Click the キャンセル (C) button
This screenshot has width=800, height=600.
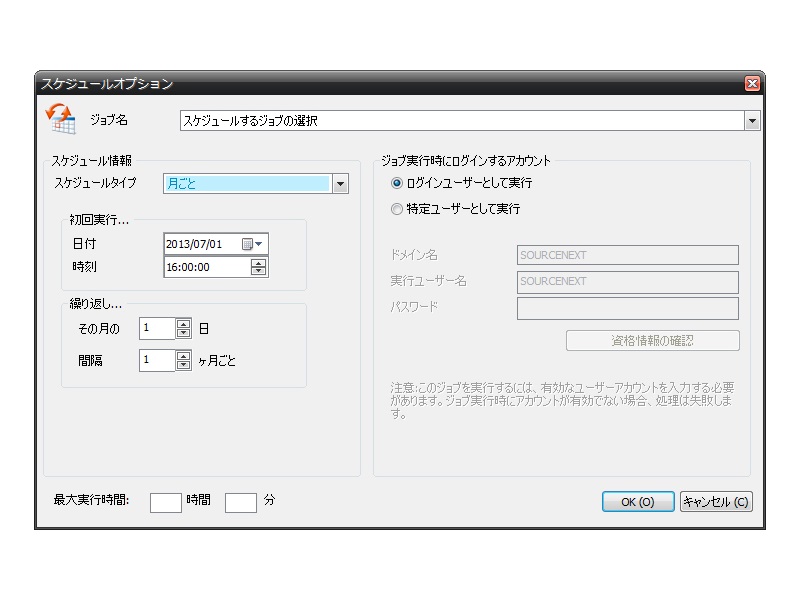[716, 501]
